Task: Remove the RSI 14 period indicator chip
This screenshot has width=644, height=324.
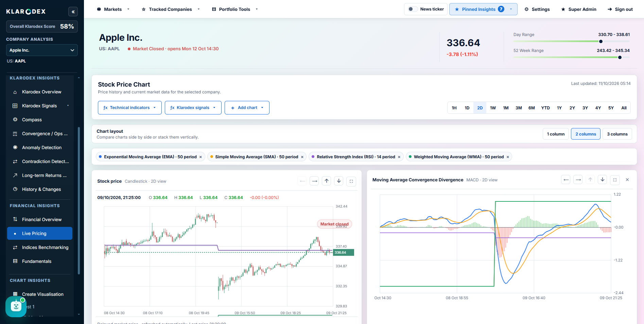Action: point(399,157)
